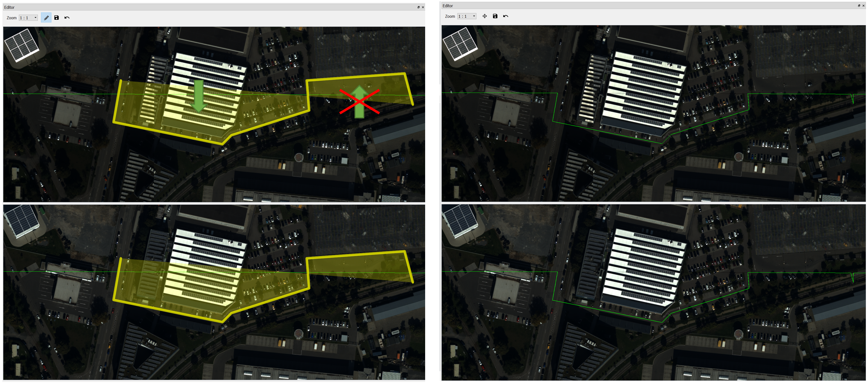The height and width of the screenshot is (383, 868).
Task: Click the left Editor title bar
Action: (204, 7)
